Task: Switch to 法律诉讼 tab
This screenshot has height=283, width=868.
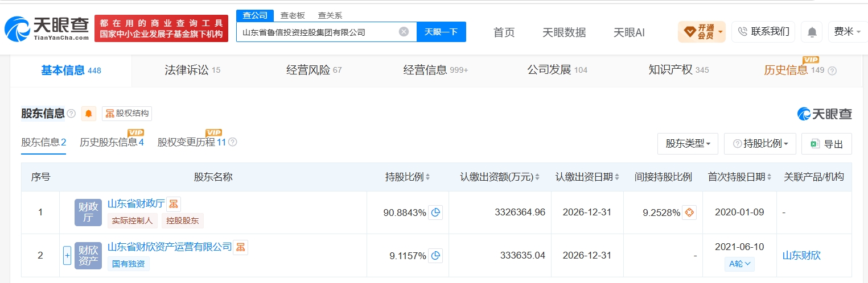Action: 192,70
